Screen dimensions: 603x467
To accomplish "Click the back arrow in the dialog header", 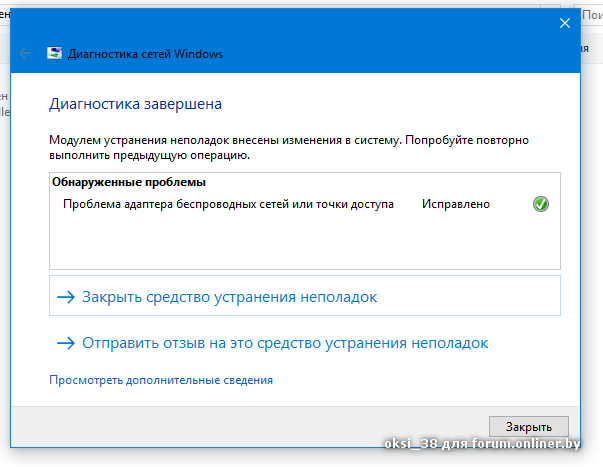I will tap(25, 53).
